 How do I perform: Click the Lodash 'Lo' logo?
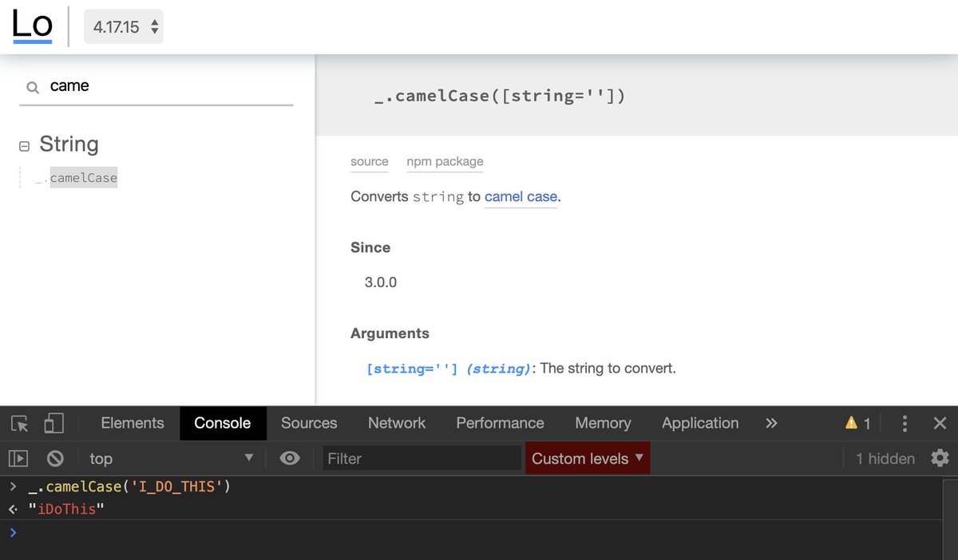pyautogui.click(x=33, y=26)
